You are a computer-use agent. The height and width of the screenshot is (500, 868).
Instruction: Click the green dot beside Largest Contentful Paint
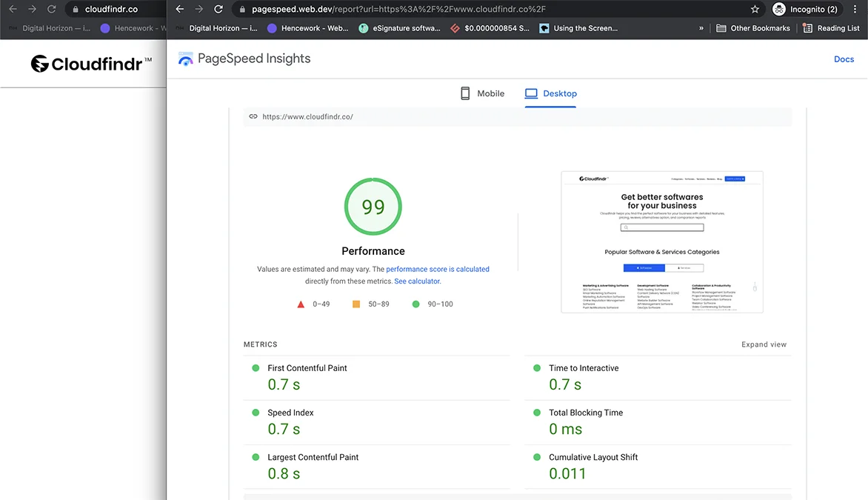(256, 457)
